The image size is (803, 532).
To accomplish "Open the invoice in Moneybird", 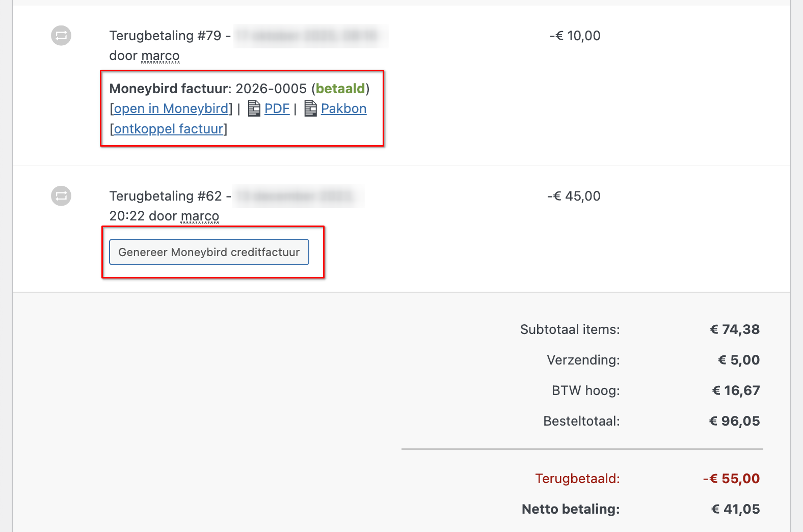I will (x=171, y=108).
